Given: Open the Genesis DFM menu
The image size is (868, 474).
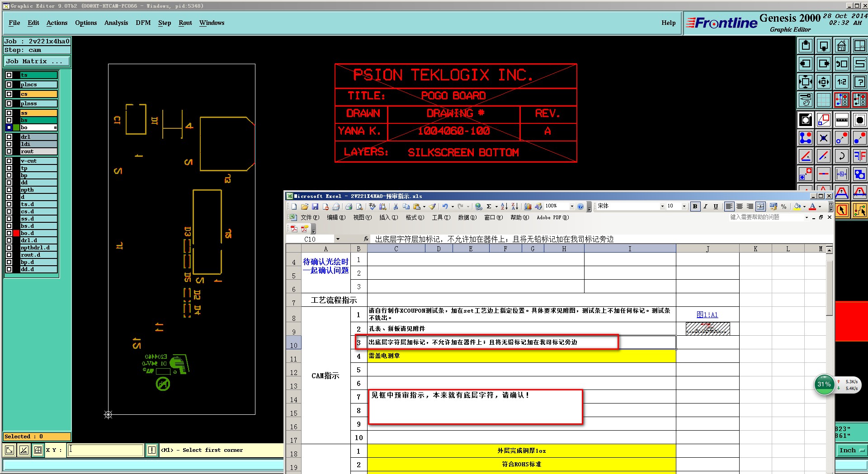Looking at the screenshot, I should 143,23.
